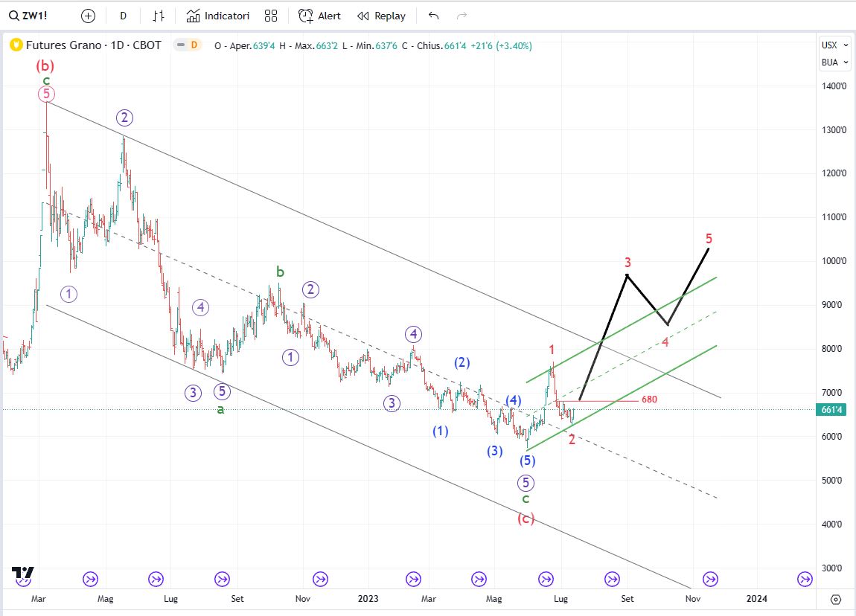Open the event marker below Mag 2022
The width and height of the screenshot is (856, 616).
[90, 580]
